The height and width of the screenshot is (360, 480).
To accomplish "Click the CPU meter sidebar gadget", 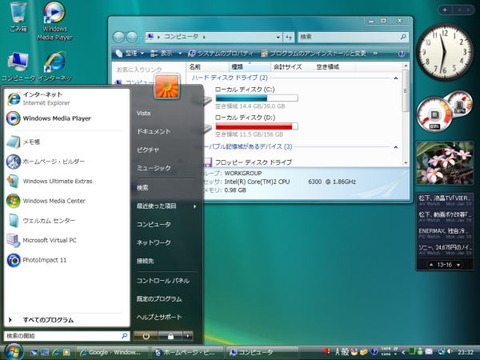I will pos(444,113).
